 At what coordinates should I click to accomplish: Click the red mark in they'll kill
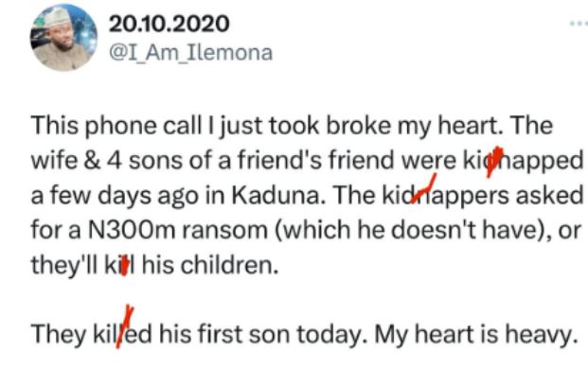tap(125, 267)
